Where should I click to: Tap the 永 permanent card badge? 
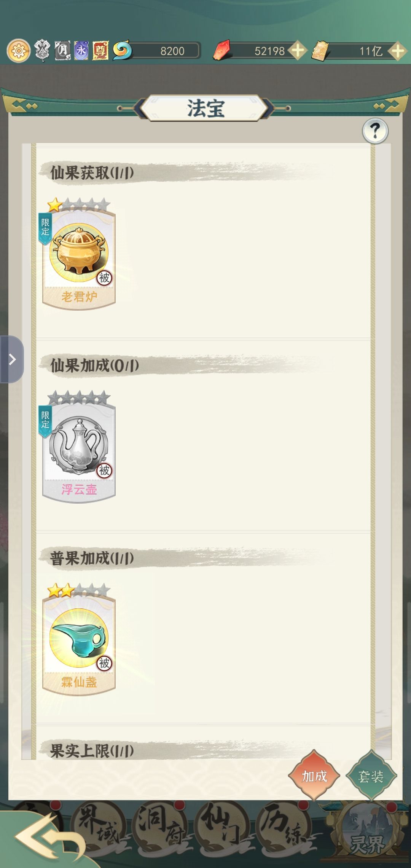[81, 51]
